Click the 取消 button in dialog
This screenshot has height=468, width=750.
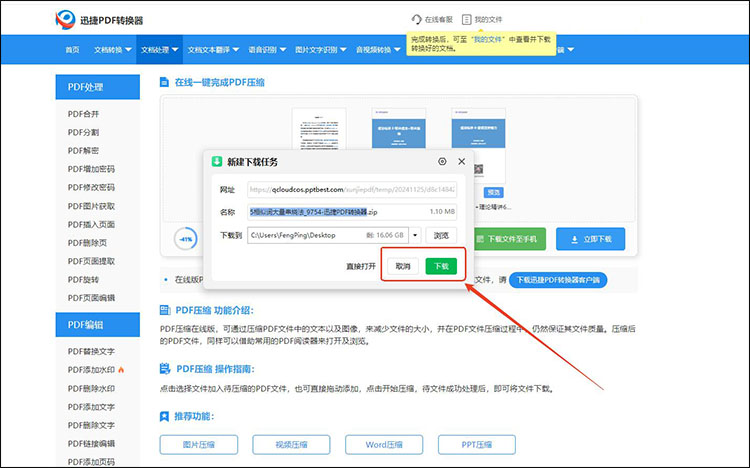403,266
